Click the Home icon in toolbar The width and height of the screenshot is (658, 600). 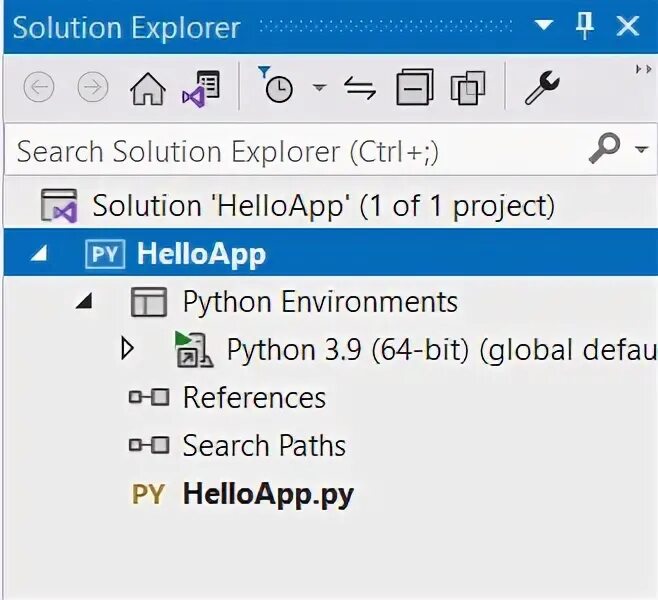(148, 89)
